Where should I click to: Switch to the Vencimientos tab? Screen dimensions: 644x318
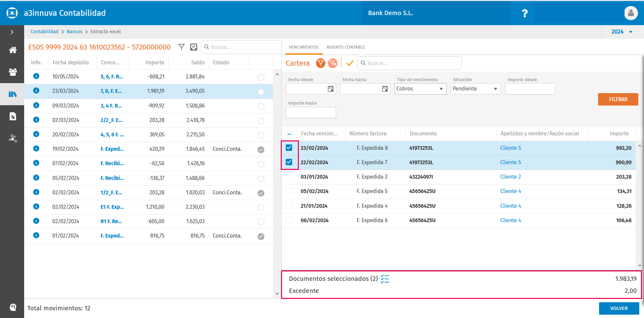pyautogui.click(x=304, y=47)
